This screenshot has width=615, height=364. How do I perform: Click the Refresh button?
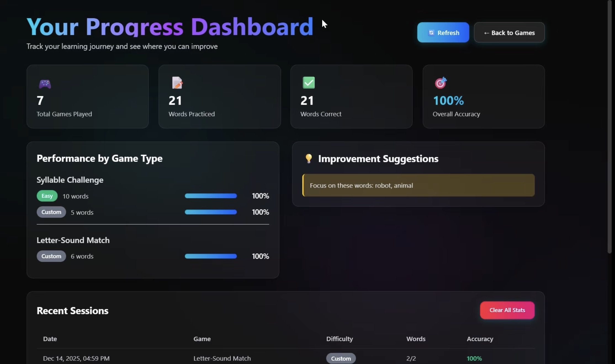point(443,33)
